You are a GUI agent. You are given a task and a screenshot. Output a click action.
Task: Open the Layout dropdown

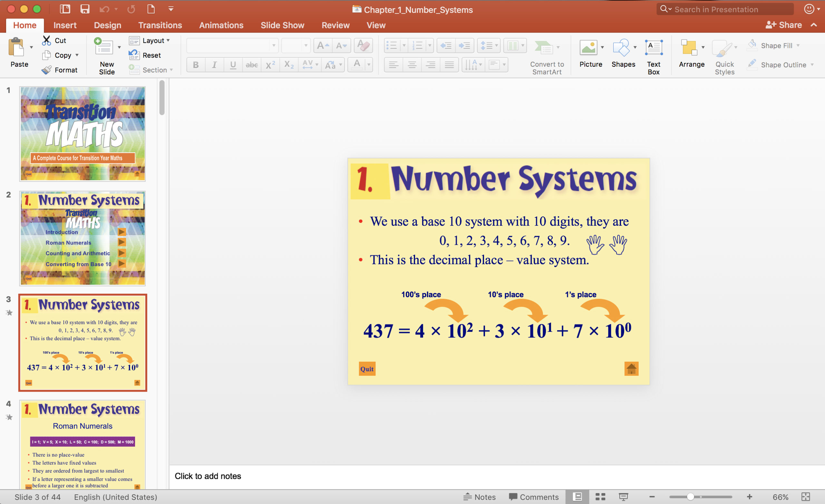(x=150, y=41)
